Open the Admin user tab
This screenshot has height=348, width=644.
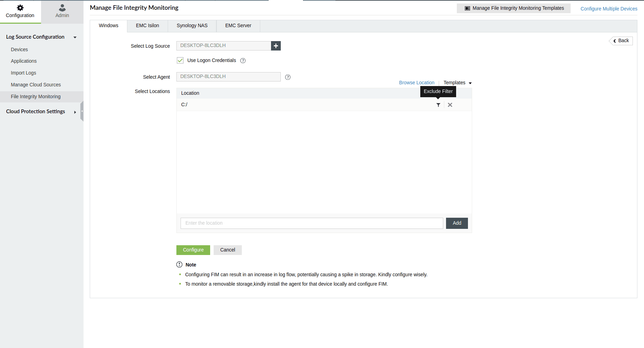pyautogui.click(x=62, y=11)
